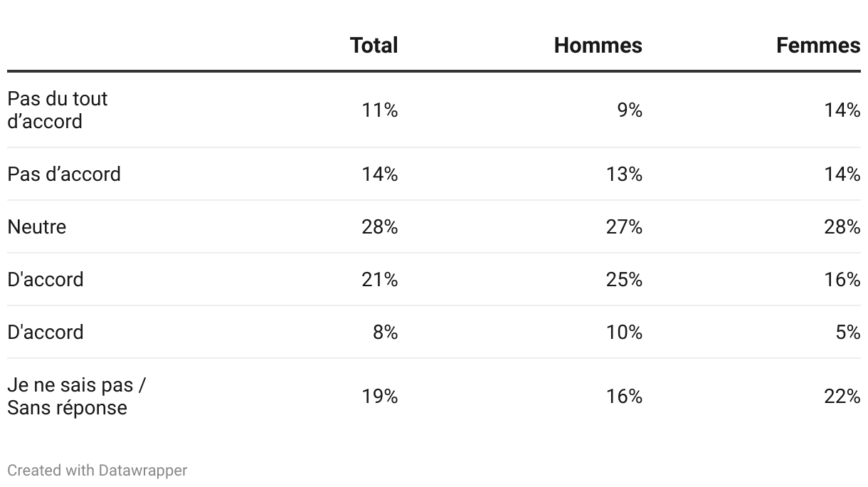Click the D'accord row showing 8% total
The width and height of the screenshot is (868, 487).
[434, 332]
